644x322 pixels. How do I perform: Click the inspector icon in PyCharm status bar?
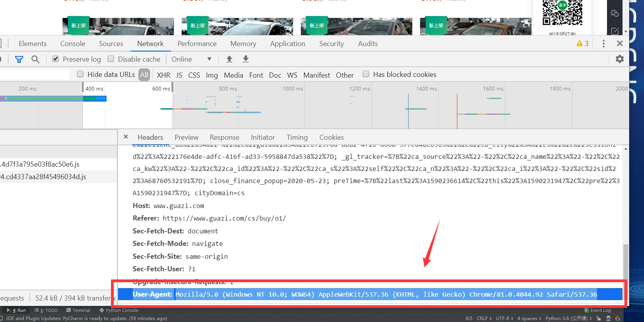pyautogui.click(x=608, y=318)
